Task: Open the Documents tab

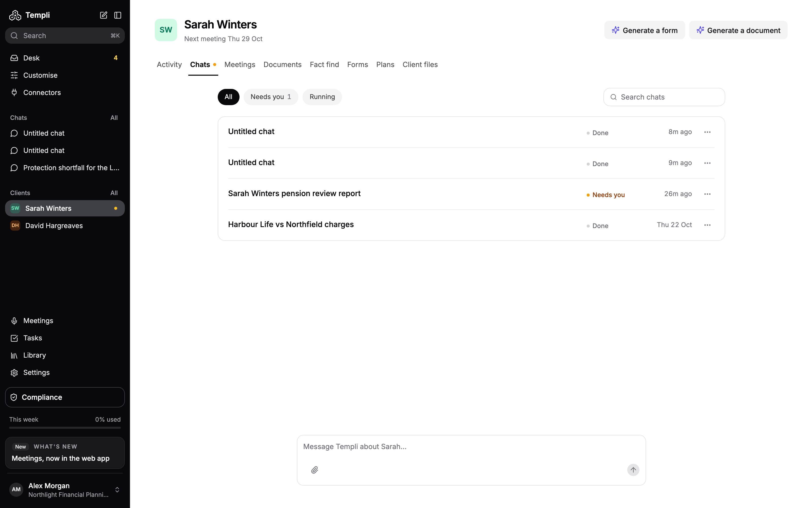Action: point(282,65)
